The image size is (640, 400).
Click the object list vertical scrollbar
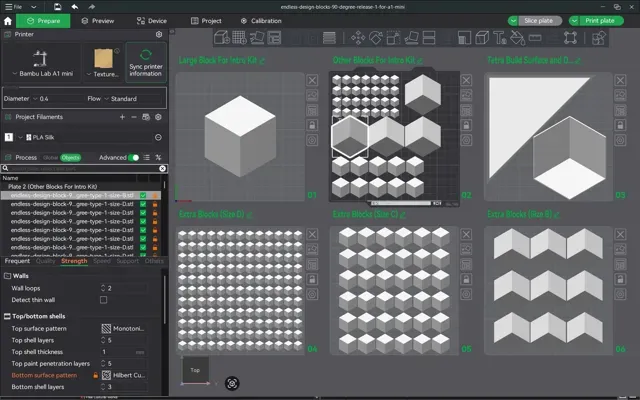(165, 185)
